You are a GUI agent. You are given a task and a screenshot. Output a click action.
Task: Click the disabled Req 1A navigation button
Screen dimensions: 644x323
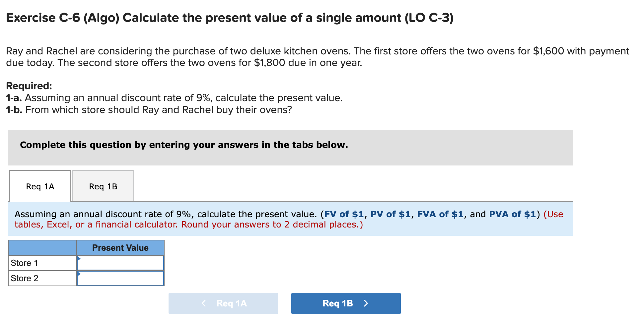tap(223, 303)
